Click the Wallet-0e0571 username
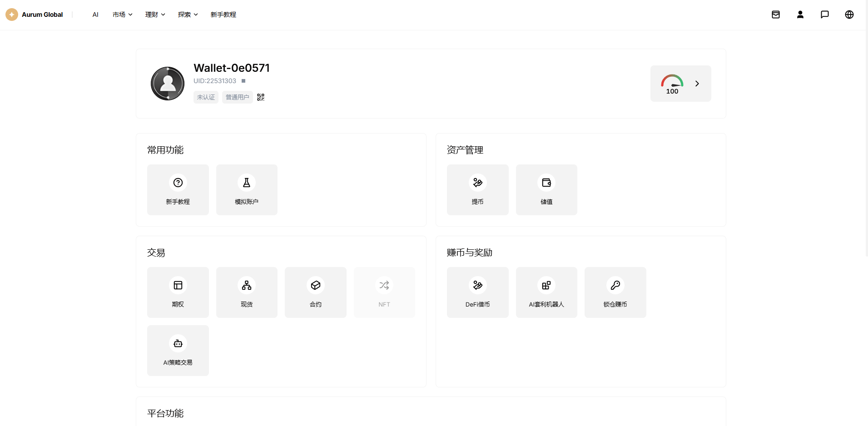This screenshot has width=868, height=426. pos(232,68)
